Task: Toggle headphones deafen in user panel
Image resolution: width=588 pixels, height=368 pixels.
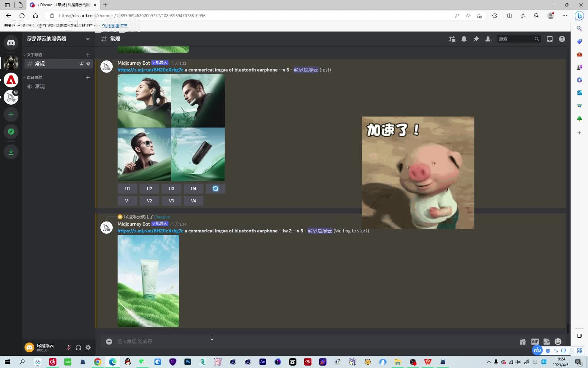Action: coord(78,348)
